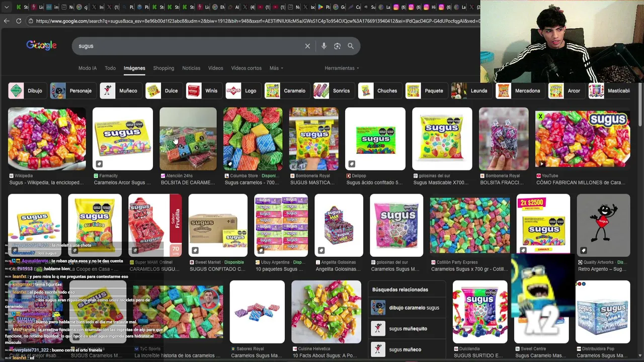Open the Videos tab
The height and width of the screenshot is (362, 644).
click(215, 68)
